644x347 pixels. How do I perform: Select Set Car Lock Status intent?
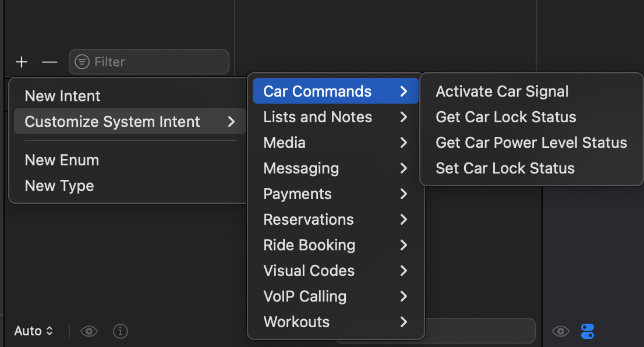505,168
